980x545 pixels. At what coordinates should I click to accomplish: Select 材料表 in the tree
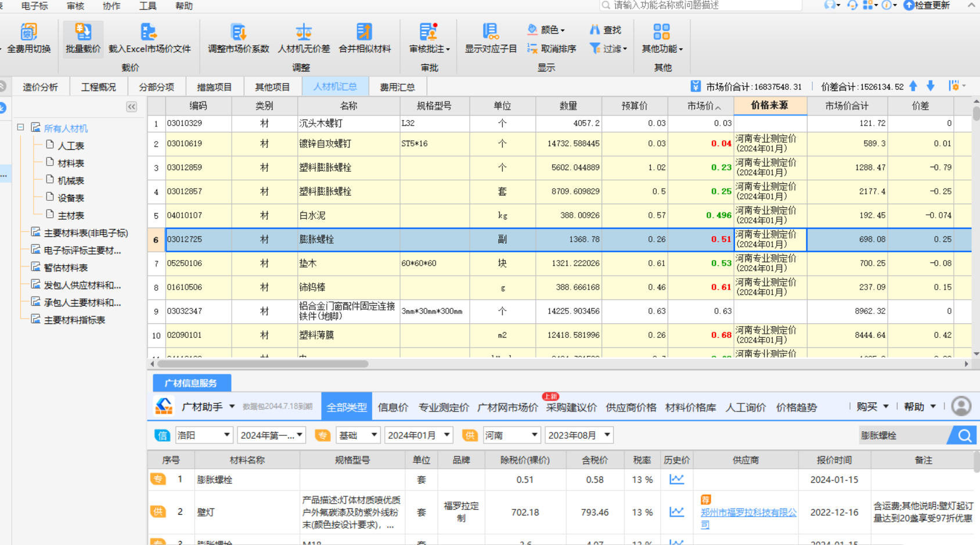click(71, 163)
